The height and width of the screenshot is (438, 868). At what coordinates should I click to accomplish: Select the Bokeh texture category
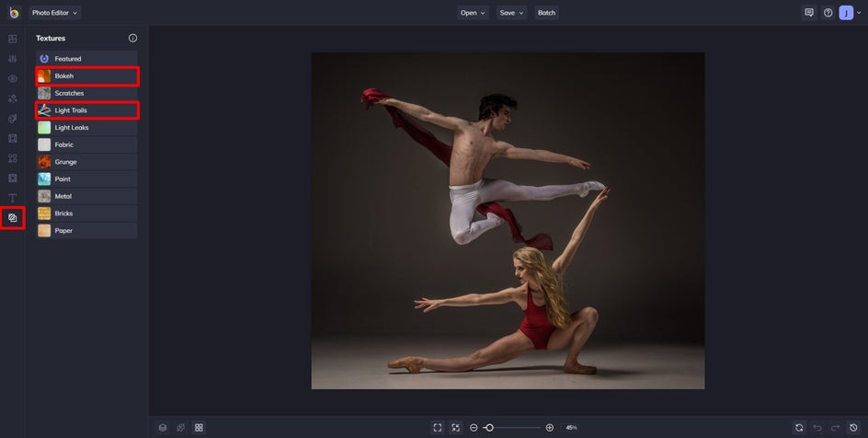pos(87,75)
